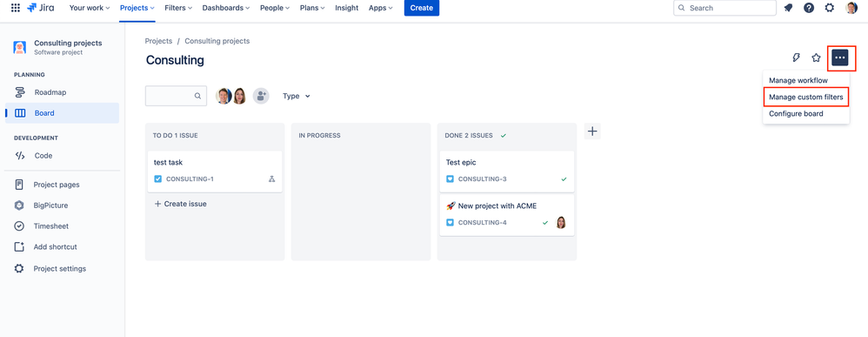Viewport: 868px width, 337px height.
Task: Click the Add shortcut icon
Action: click(x=19, y=247)
